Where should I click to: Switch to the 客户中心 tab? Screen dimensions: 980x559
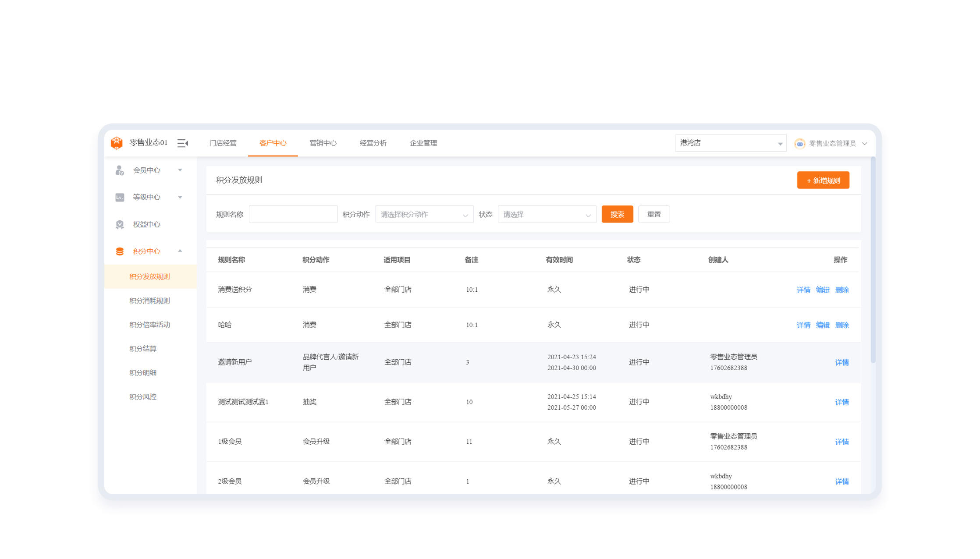(273, 143)
